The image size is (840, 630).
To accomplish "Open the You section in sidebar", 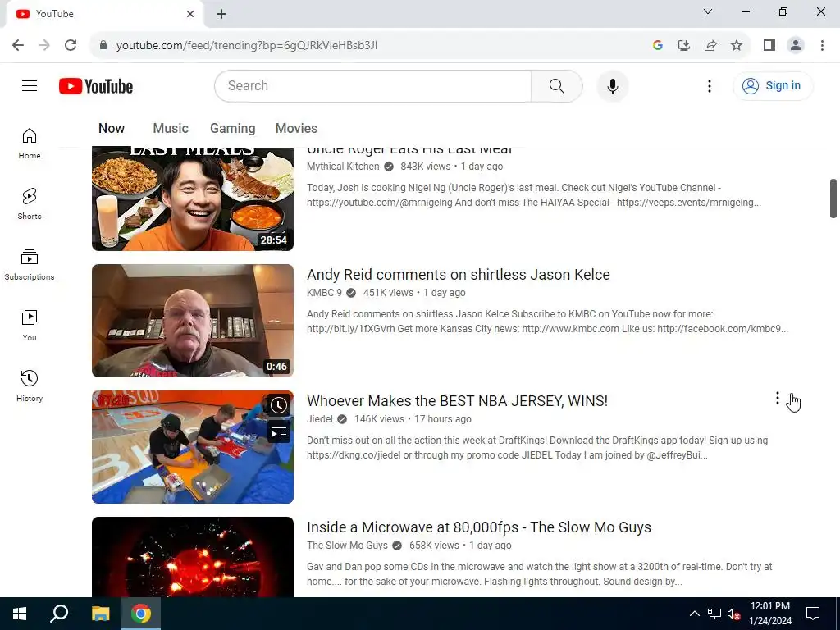I will tap(30, 325).
